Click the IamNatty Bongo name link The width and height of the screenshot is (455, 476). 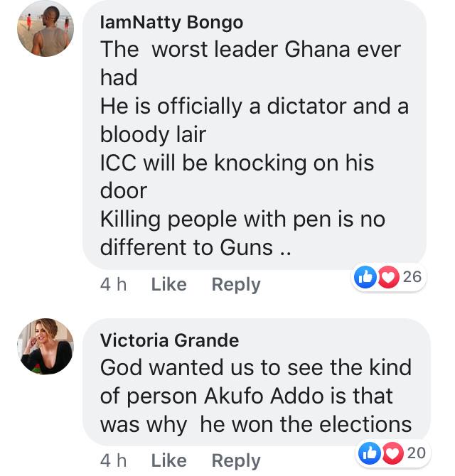(171, 23)
